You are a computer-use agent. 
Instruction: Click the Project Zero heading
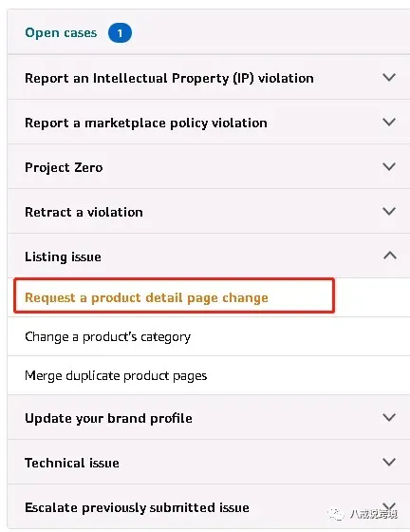tap(64, 167)
